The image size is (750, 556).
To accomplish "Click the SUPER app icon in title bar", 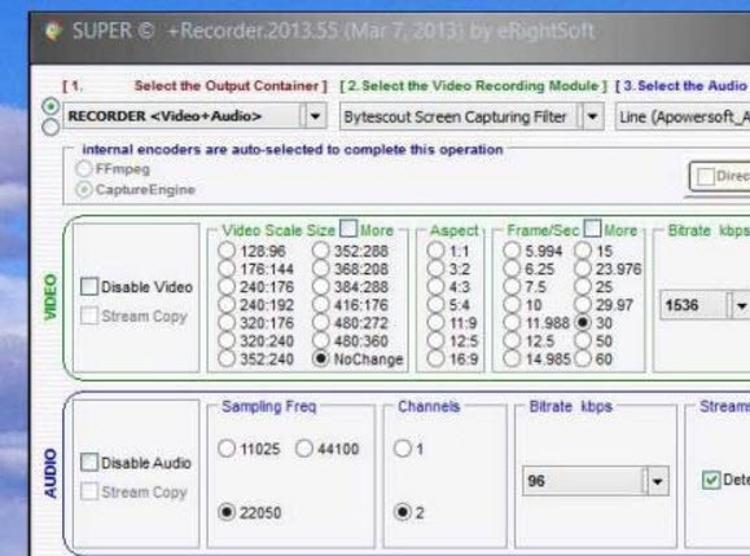I will pyautogui.click(x=53, y=31).
